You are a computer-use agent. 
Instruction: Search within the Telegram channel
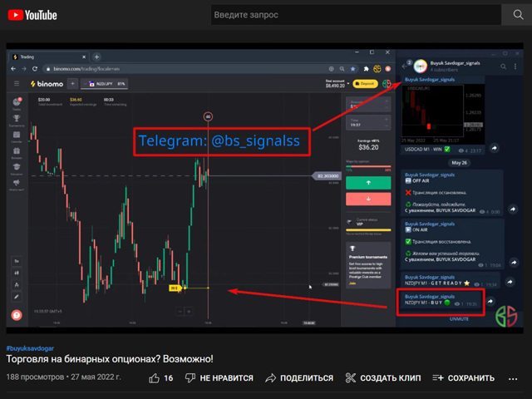[x=503, y=66]
